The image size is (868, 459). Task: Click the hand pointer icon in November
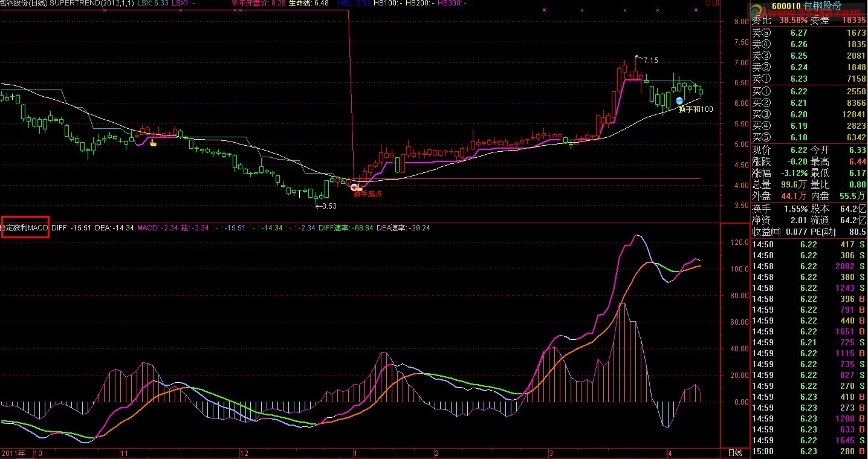[153, 142]
